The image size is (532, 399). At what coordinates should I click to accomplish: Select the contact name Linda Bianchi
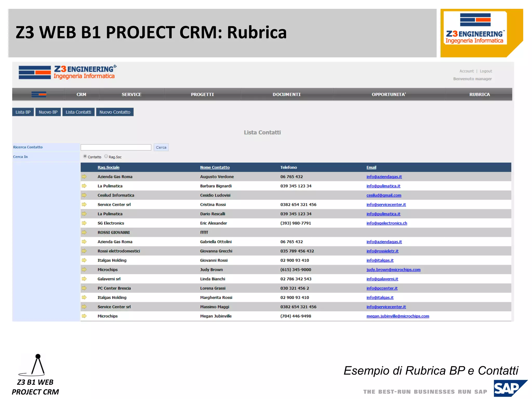(x=212, y=279)
